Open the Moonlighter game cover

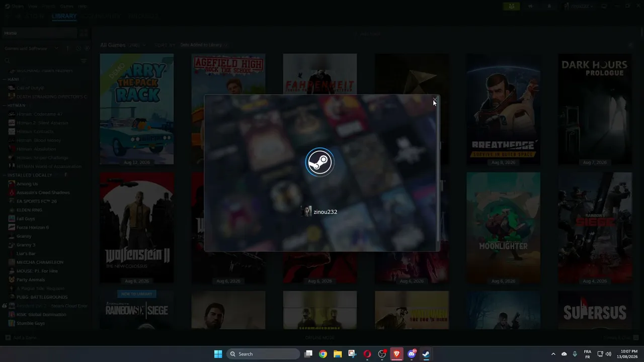pyautogui.click(x=503, y=228)
